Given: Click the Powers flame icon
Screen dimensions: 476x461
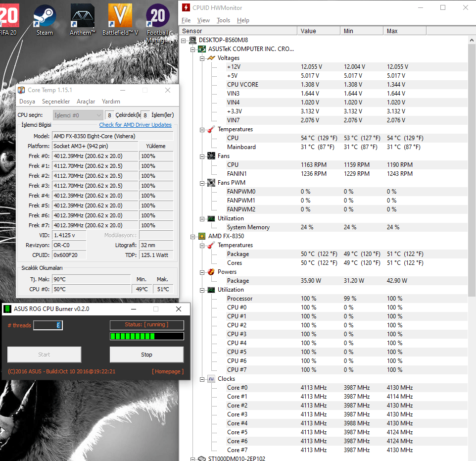Looking at the screenshot, I should click(x=211, y=272).
